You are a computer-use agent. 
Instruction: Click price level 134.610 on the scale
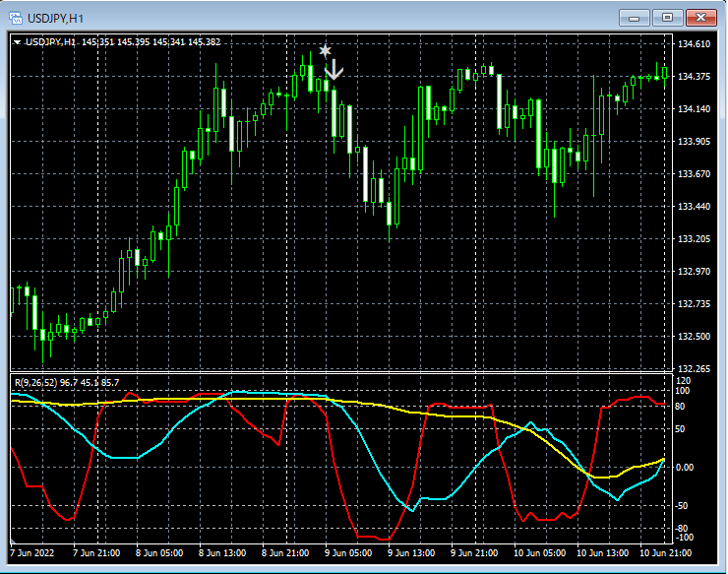click(x=695, y=44)
